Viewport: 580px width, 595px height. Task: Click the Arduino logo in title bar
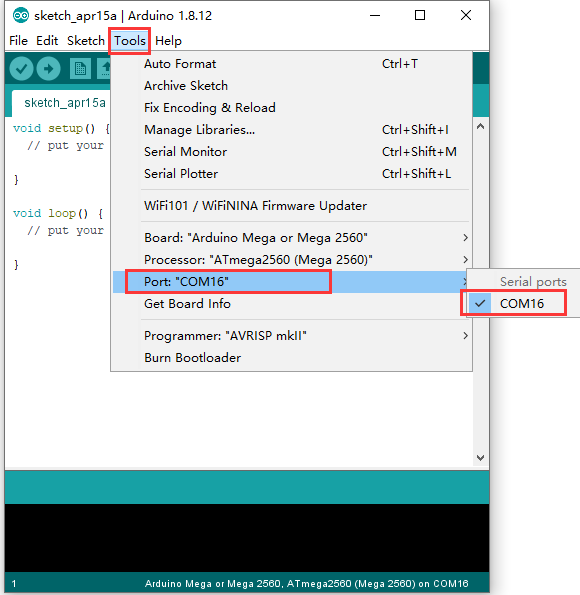20,15
